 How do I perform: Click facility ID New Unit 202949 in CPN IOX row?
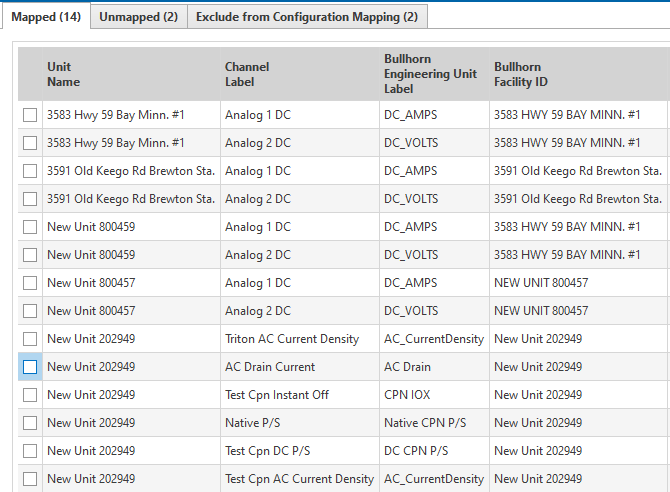[x=579, y=395]
